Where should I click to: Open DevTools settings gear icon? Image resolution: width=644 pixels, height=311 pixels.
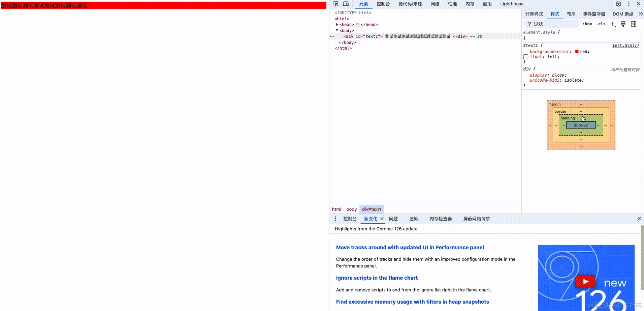[618, 4]
